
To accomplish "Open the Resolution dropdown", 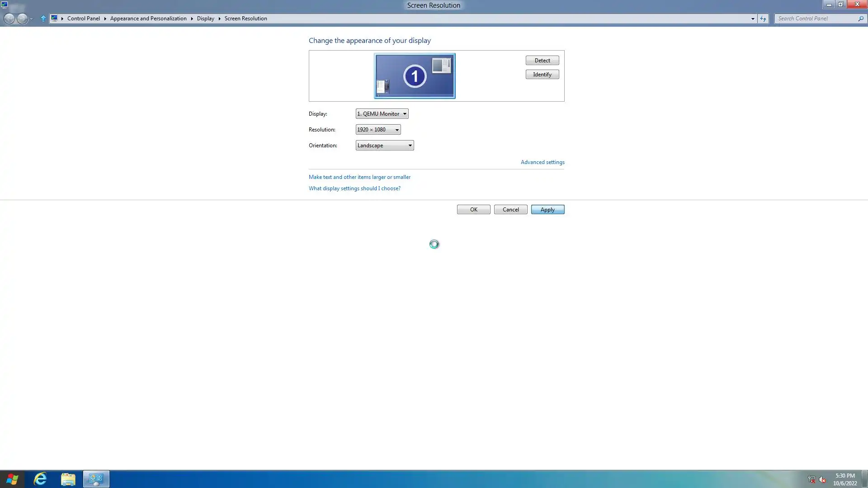I will pyautogui.click(x=378, y=130).
